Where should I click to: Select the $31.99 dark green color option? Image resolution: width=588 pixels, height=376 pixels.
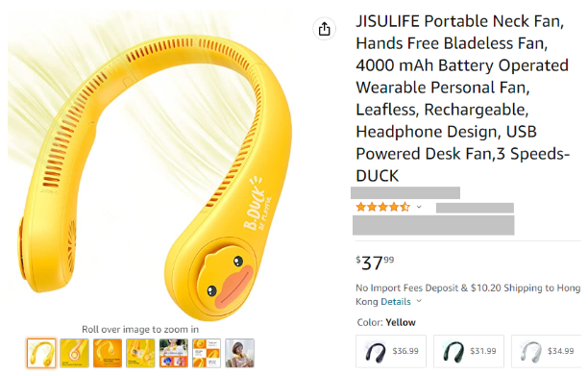coord(468,351)
